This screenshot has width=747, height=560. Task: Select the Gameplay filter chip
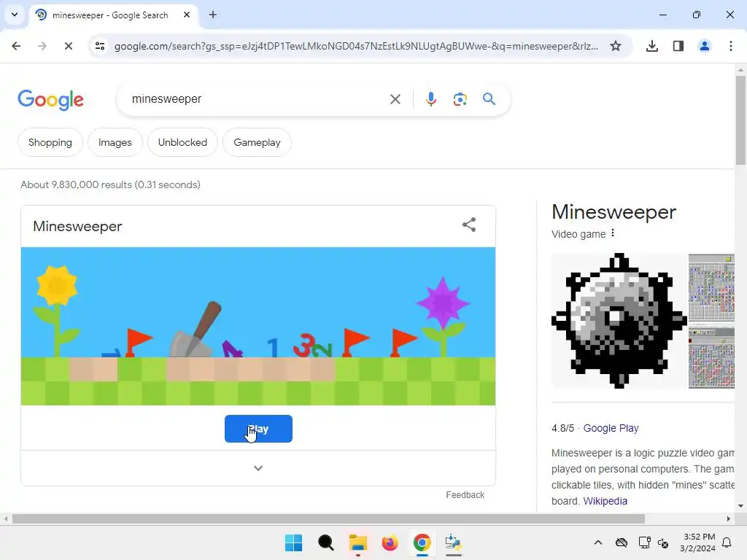click(257, 142)
